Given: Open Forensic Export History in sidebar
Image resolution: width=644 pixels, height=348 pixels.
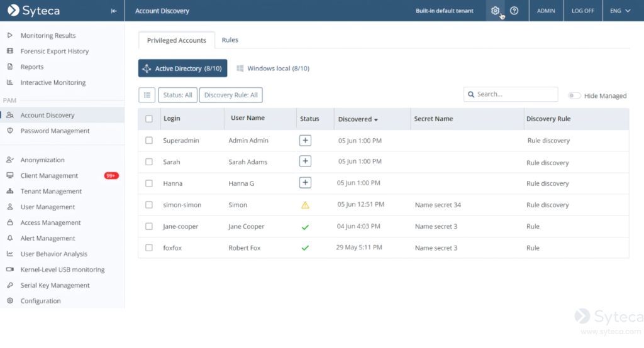Looking at the screenshot, I should [x=55, y=51].
